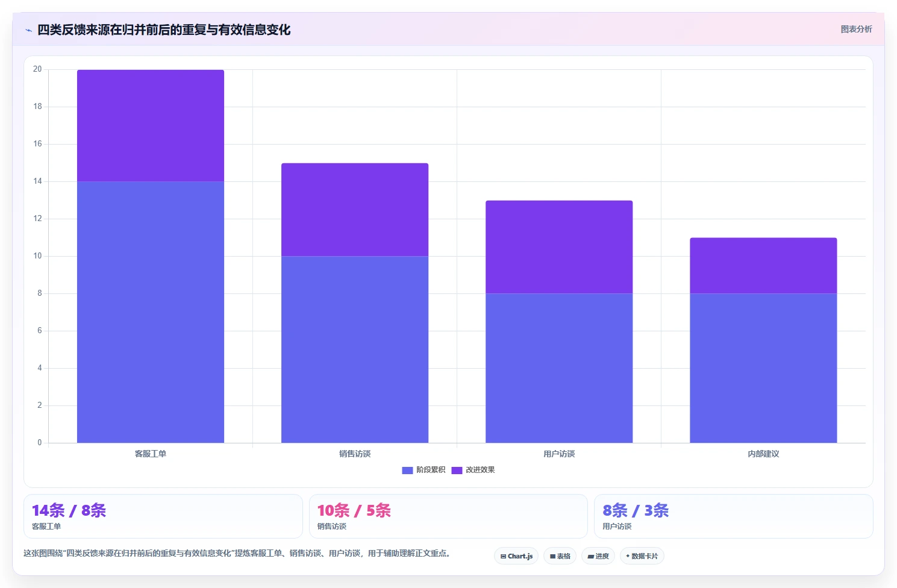Click the description sentence starting 这张图围绕
The height and width of the screenshot is (588, 897).
click(x=237, y=553)
